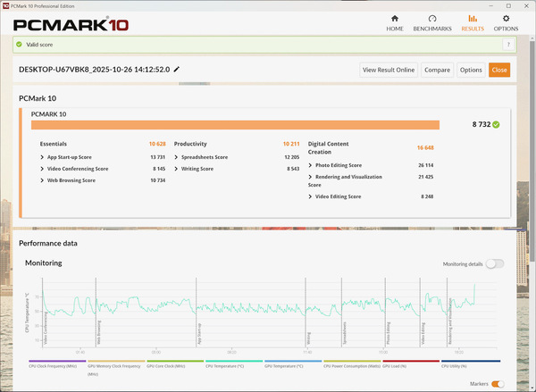The width and height of the screenshot is (536, 392).
Task: Click the Video Editing value 8 248
Action: click(427, 196)
